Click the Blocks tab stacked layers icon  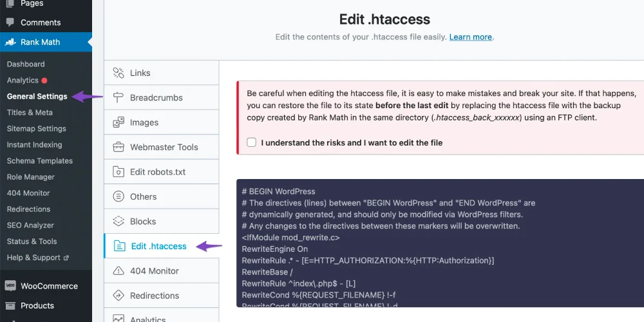point(118,221)
